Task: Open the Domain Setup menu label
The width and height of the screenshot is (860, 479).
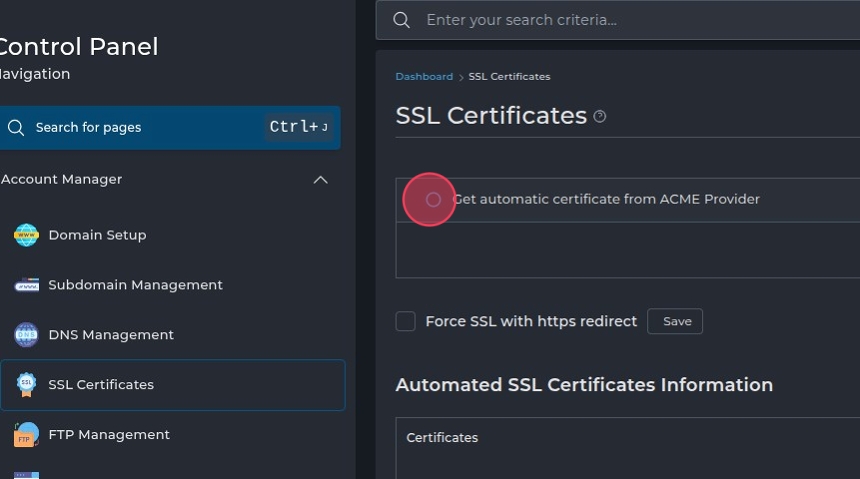Action: (x=97, y=235)
